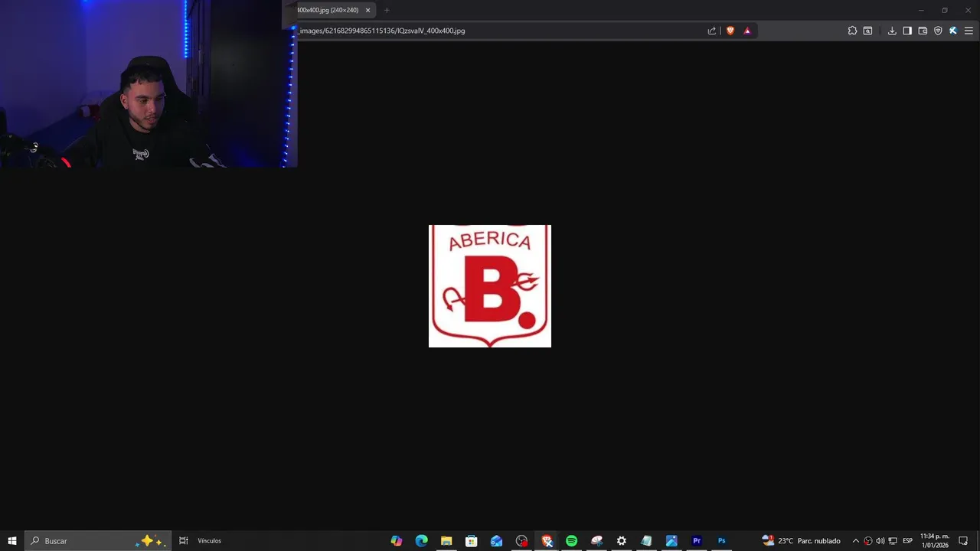Click the Show desktop edge button
Screen dimensions: 980x551
[978, 541]
